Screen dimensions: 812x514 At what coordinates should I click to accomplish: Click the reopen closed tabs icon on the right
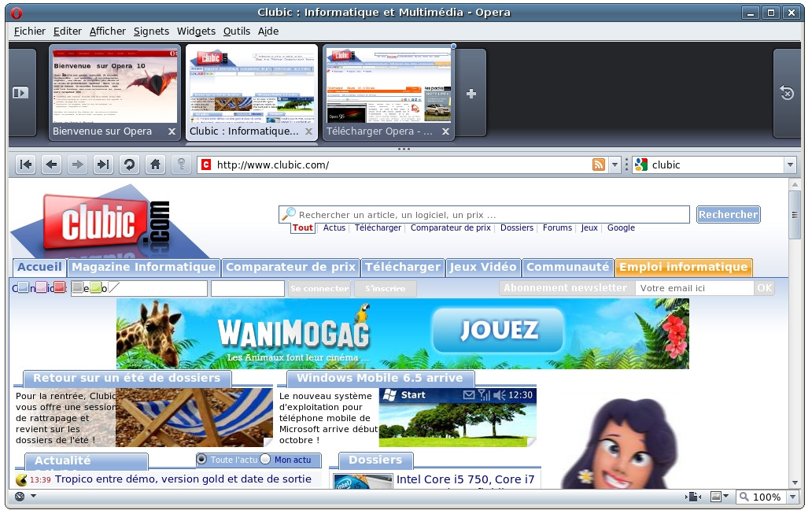point(785,92)
